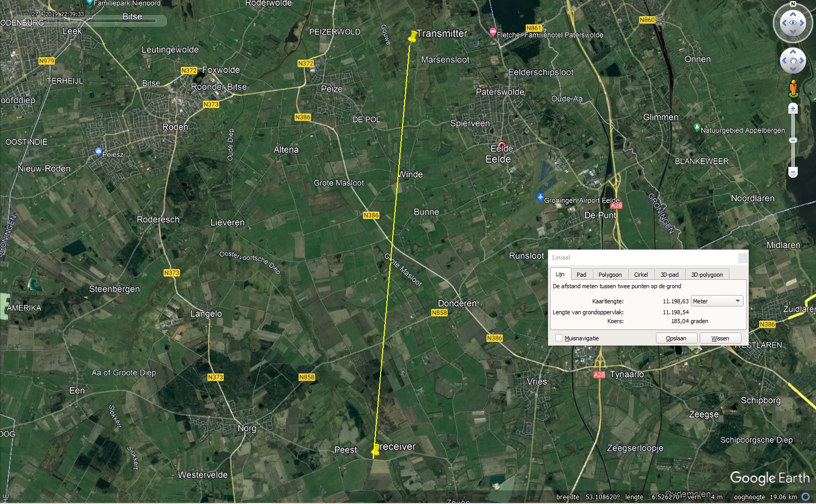The image size is (816, 504).
Task: Open the Meter units dropdown
Action: tap(716, 301)
